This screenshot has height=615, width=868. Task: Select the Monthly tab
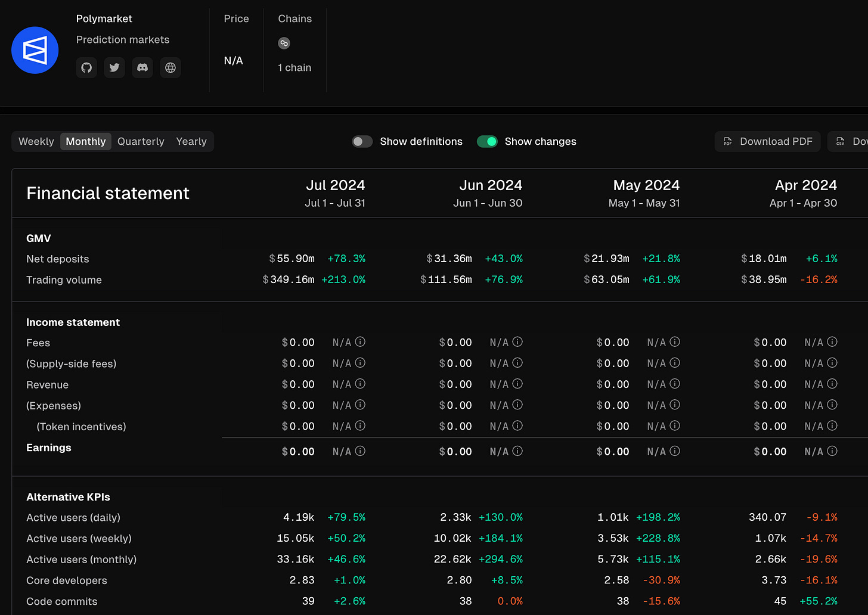(86, 141)
